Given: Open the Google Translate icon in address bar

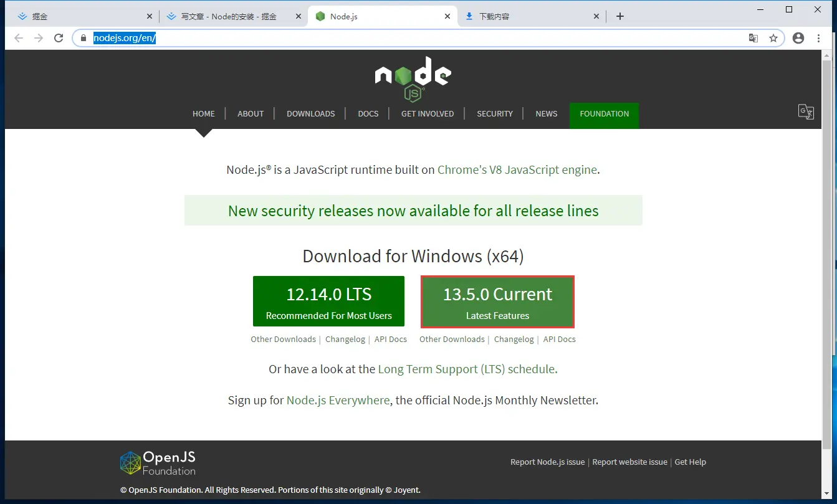Looking at the screenshot, I should point(753,38).
